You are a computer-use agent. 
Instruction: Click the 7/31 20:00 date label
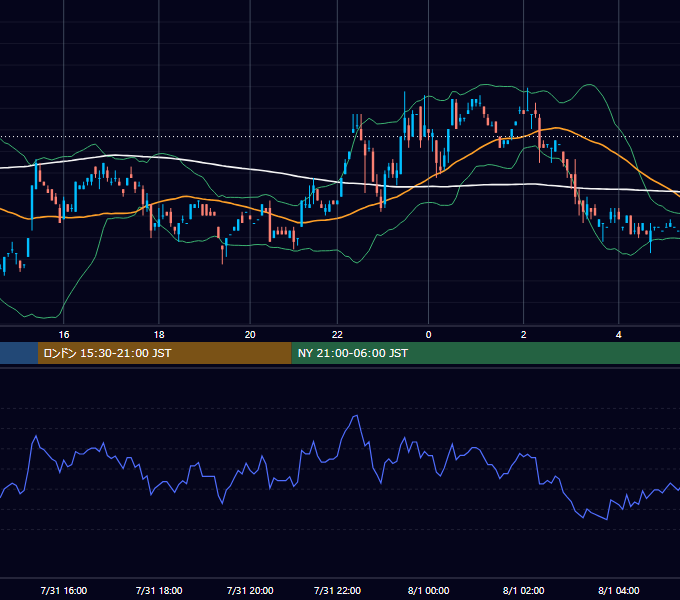coord(250,590)
